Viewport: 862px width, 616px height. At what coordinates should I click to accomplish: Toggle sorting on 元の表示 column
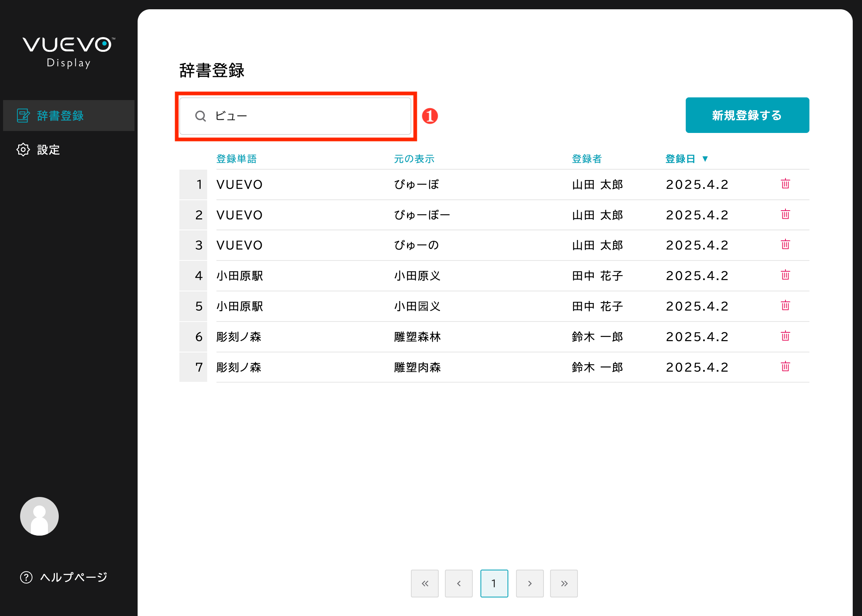click(414, 158)
